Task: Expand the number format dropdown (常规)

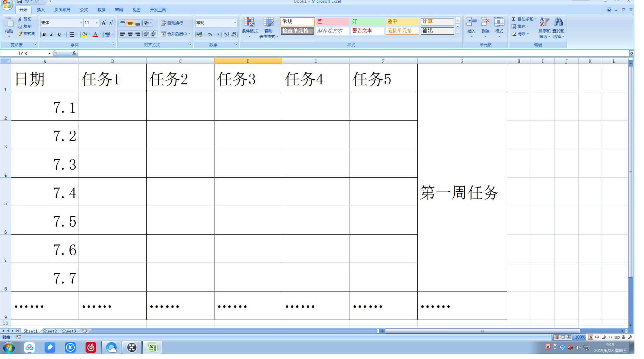Action: (235, 23)
